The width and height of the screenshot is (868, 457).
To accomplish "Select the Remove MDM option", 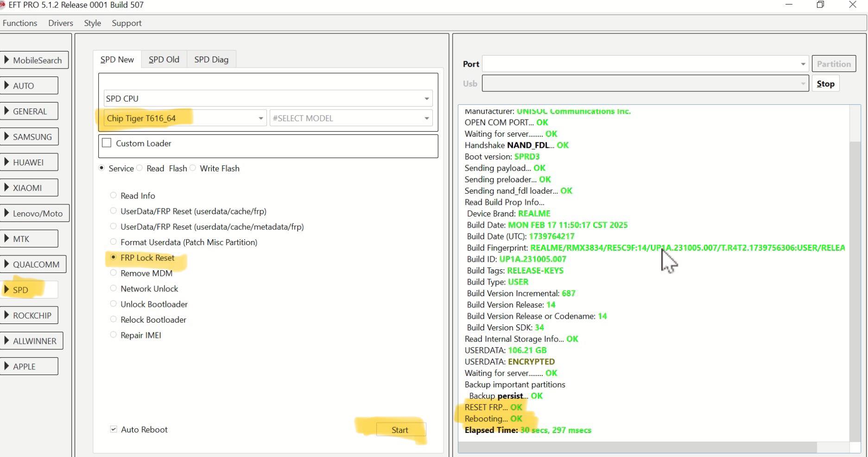I will tap(113, 273).
